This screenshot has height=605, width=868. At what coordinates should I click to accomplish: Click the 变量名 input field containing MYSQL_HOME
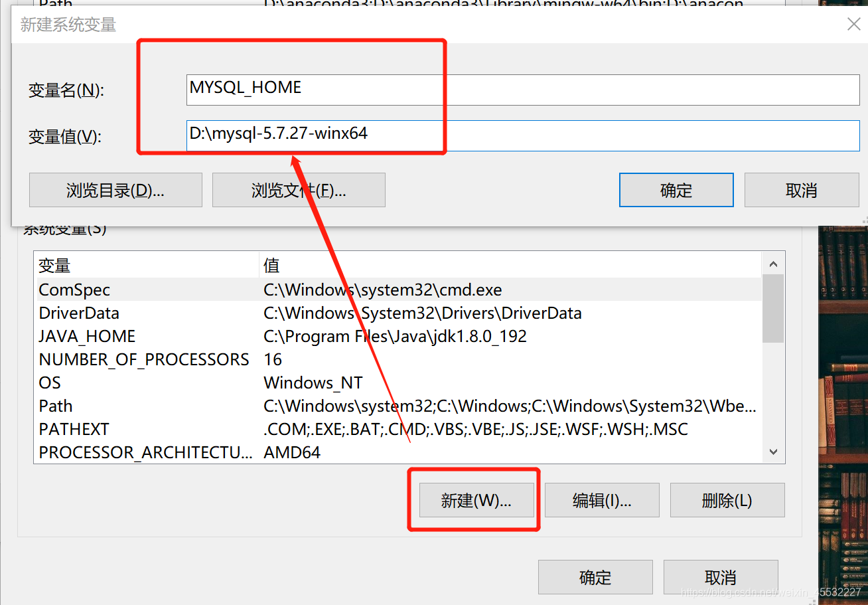pos(524,90)
